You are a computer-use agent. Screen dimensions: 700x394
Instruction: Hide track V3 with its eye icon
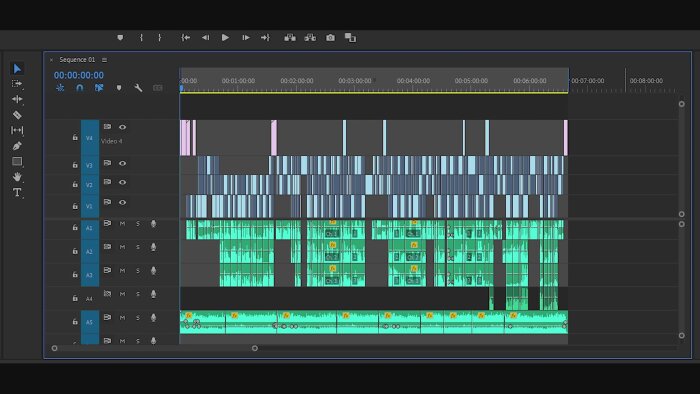coord(122,163)
